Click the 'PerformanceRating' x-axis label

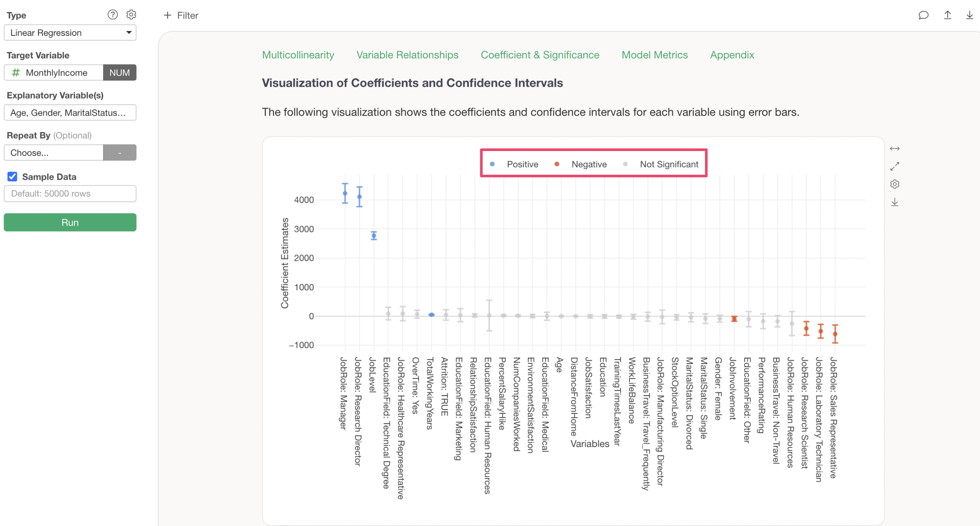click(x=761, y=395)
